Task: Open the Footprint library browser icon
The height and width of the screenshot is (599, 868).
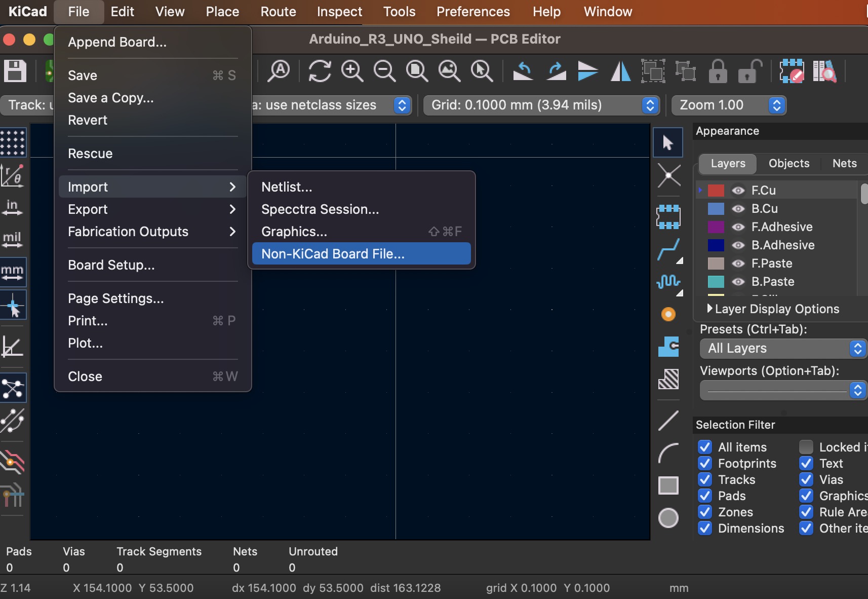Action: click(824, 71)
